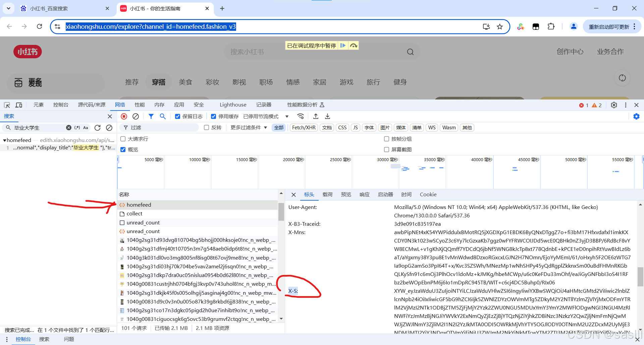Screen dimensions: 644x345
Task: Toggle the network filter funnel icon
Action: coord(151,116)
